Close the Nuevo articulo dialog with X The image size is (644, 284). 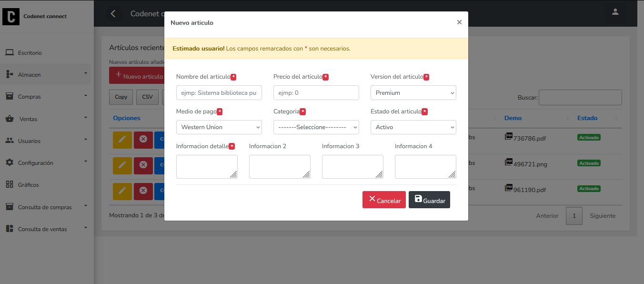pyautogui.click(x=459, y=22)
